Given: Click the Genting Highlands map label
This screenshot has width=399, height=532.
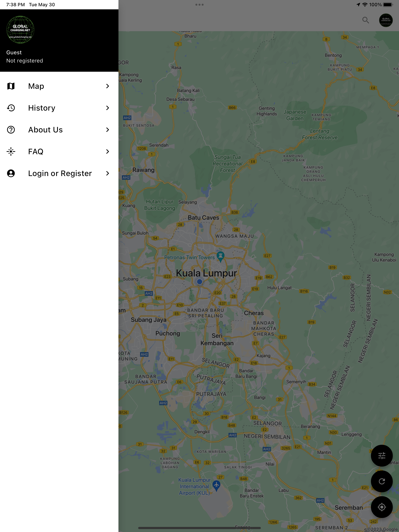Looking at the screenshot, I should coord(267,111).
